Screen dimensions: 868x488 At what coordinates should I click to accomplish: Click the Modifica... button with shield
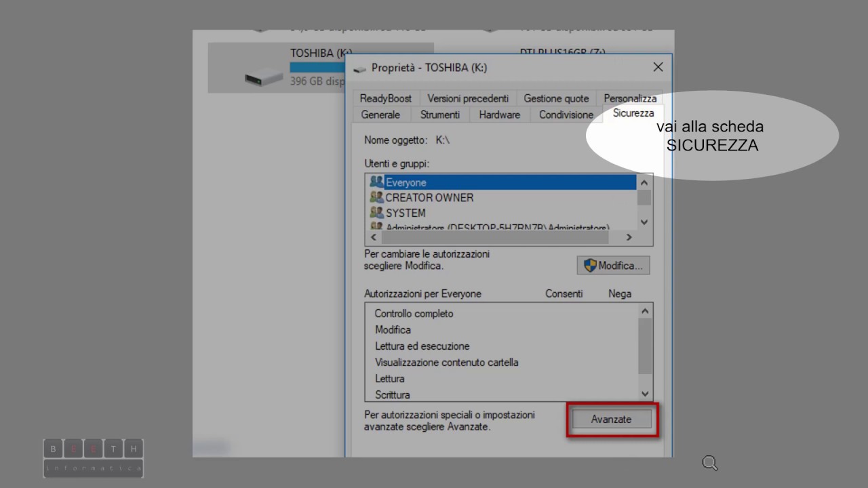pyautogui.click(x=614, y=266)
